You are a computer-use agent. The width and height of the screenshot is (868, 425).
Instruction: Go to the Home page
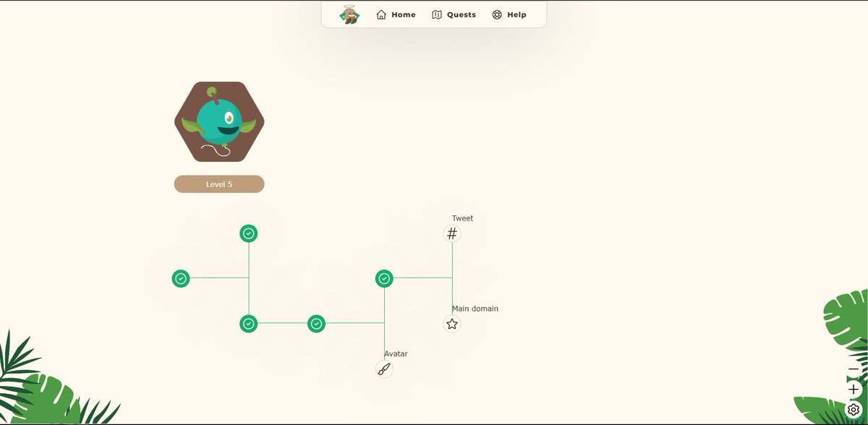click(x=396, y=14)
